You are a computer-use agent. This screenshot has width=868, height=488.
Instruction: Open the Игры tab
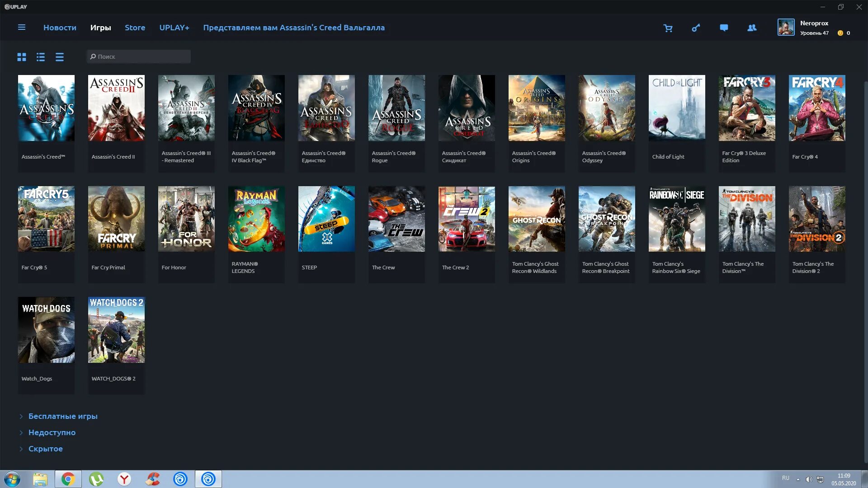coord(100,28)
